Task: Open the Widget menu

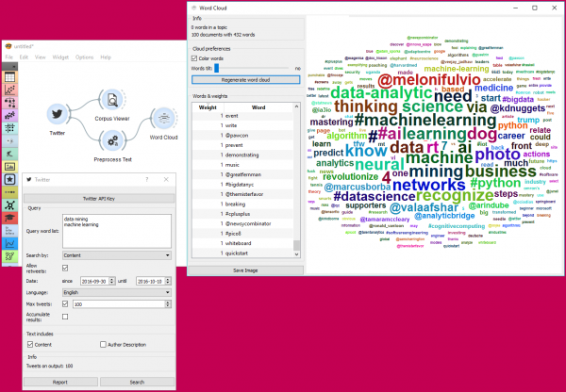Action: 60,57
